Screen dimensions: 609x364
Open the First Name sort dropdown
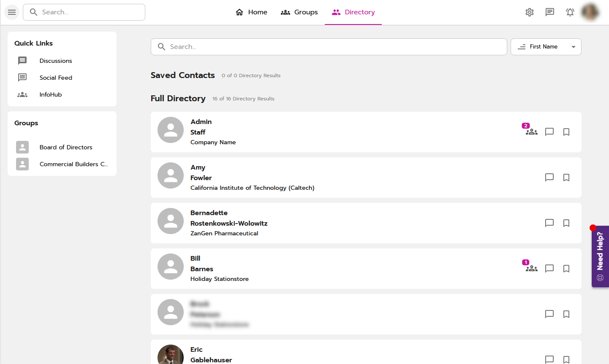546,47
